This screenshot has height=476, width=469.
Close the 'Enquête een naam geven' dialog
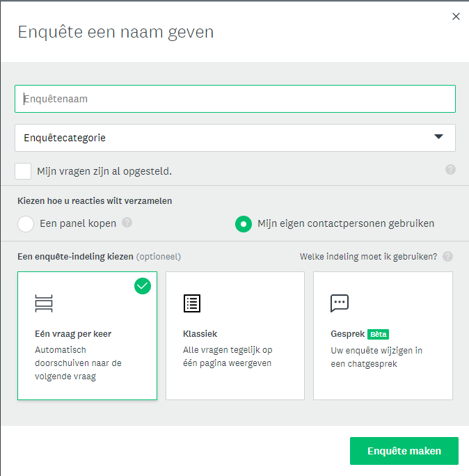pos(456,17)
